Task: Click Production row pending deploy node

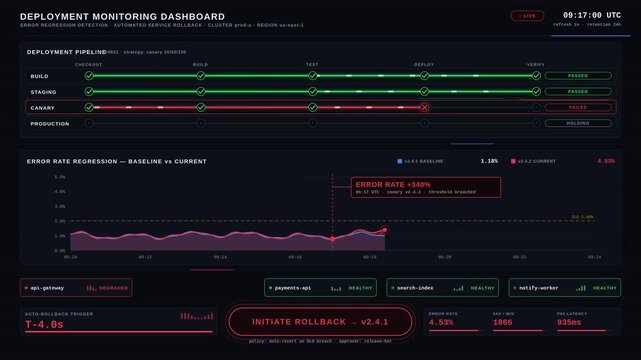Action: (424, 123)
